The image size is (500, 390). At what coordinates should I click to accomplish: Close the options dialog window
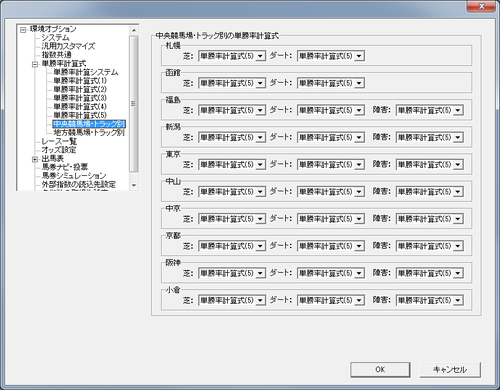point(481,6)
